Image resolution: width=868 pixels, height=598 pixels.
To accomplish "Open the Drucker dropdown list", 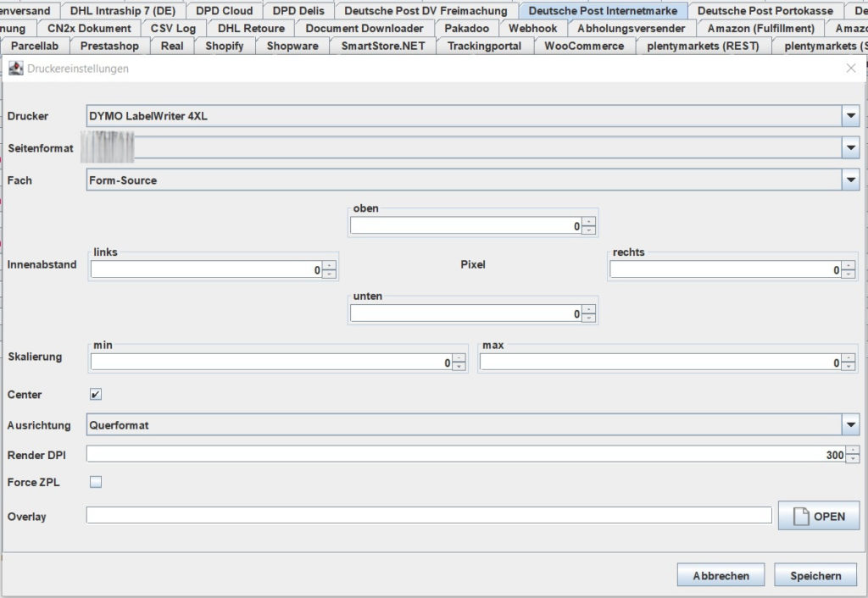I will click(851, 116).
